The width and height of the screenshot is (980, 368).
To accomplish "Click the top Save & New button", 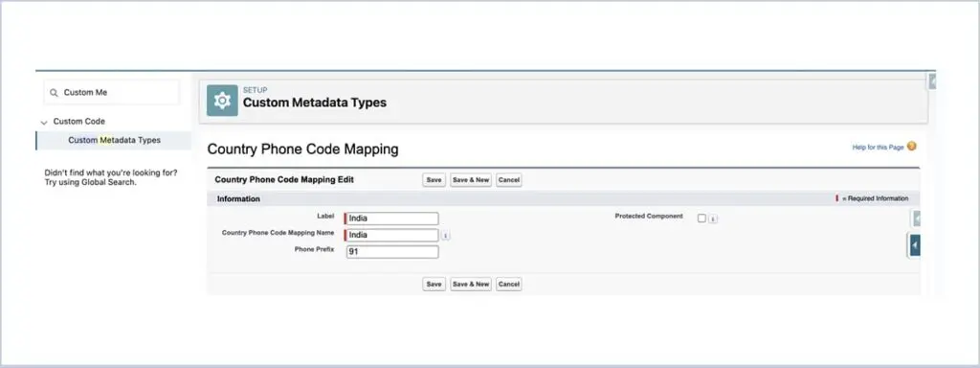I will tap(471, 180).
